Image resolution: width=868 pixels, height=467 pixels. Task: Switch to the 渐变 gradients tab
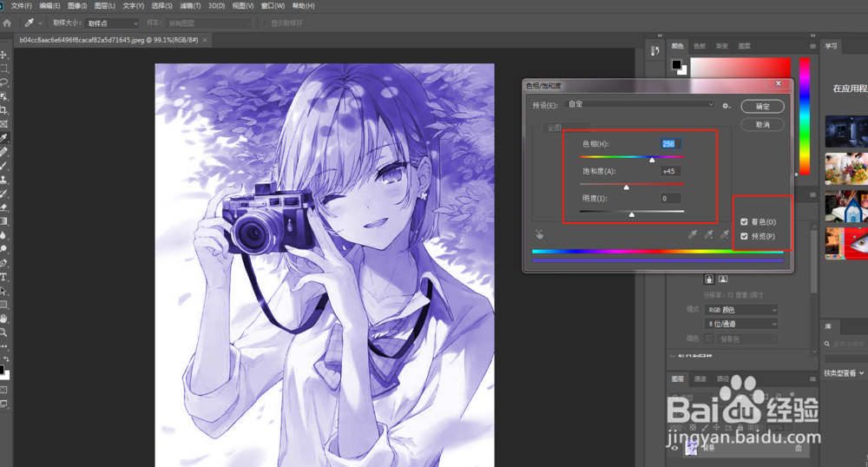(721, 46)
